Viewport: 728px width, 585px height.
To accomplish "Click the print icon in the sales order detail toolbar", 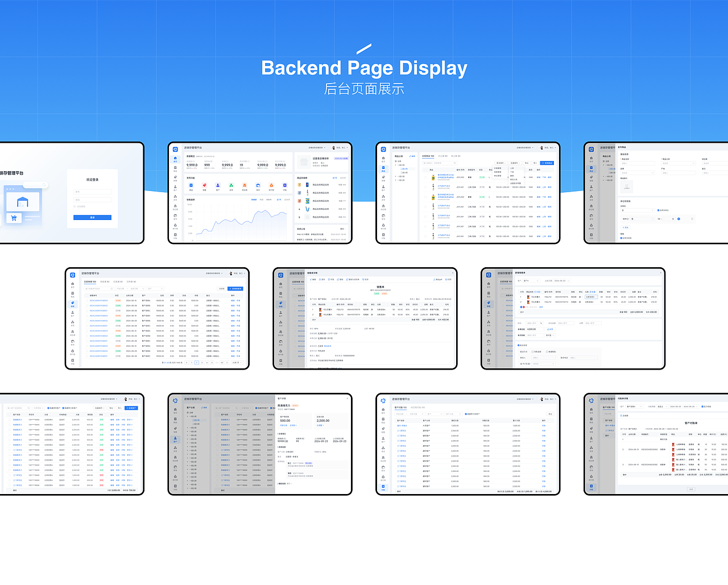I will pos(446,280).
